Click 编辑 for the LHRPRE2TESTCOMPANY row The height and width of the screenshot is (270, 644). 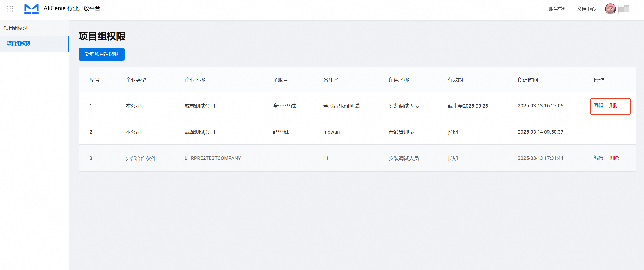pyautogui.click(x=598, y=158)
